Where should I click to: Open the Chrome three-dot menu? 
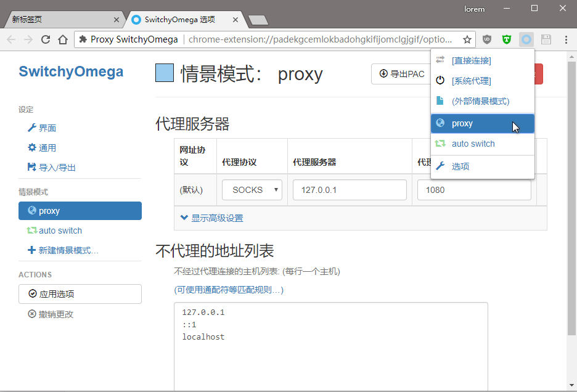[x=566, y=39]
